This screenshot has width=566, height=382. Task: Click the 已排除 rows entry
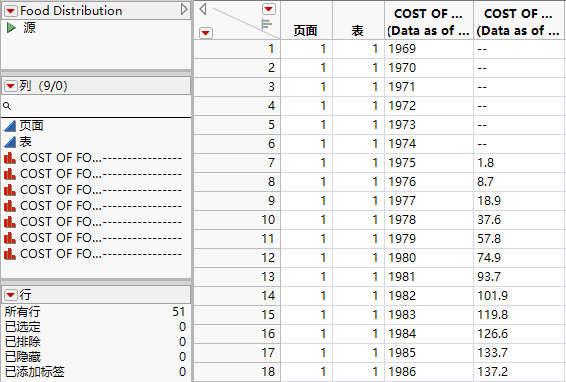(22, 342)
